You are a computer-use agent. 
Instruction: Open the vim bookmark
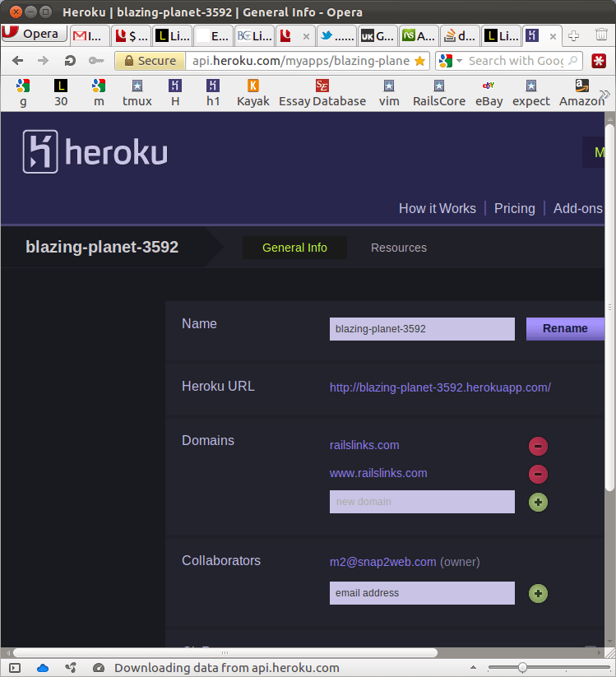[x=389, y=93]
